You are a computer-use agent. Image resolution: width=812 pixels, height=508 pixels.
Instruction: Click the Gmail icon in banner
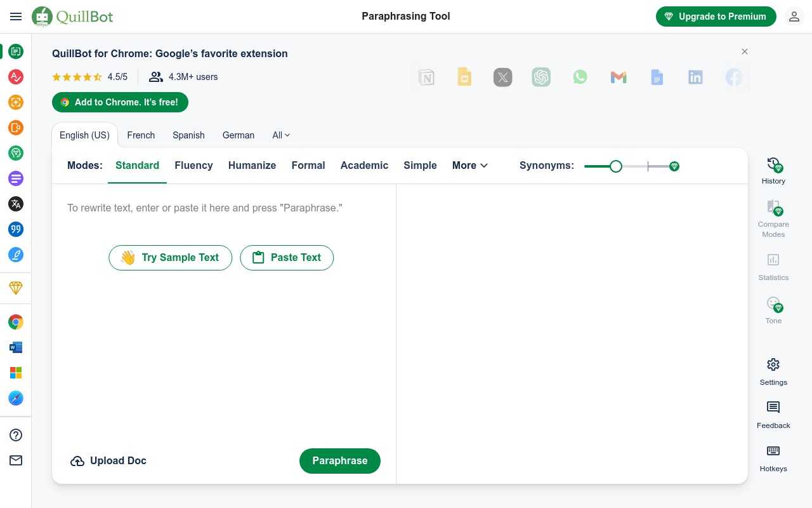point(619,77)
